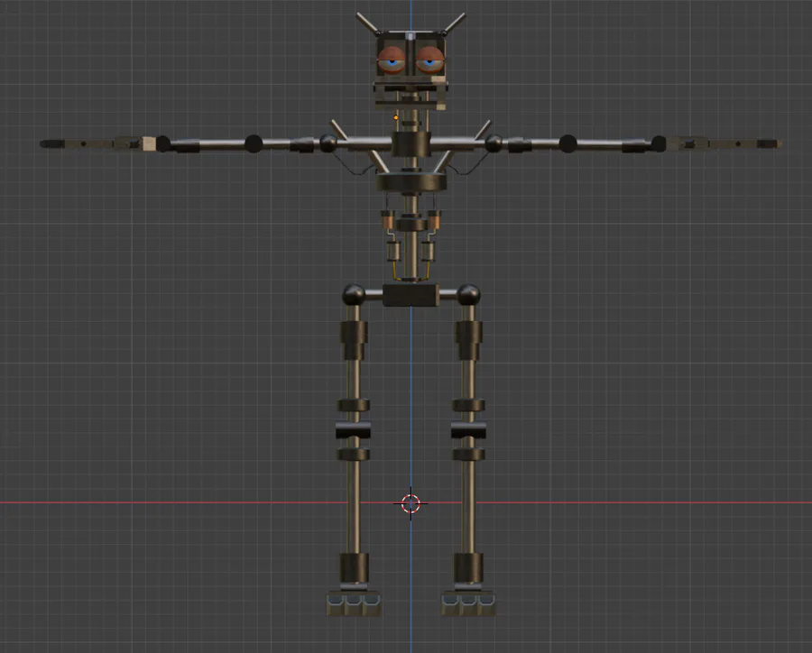Select the central pelvis block of the endoskeleton
Viewport: 812px width, 653px height.
click(x=411, y=295)
